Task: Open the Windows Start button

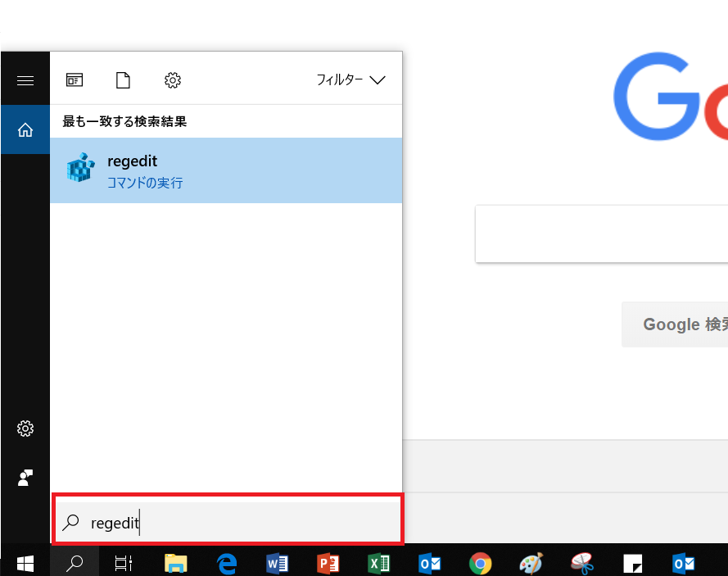Action: click(25, 564)
